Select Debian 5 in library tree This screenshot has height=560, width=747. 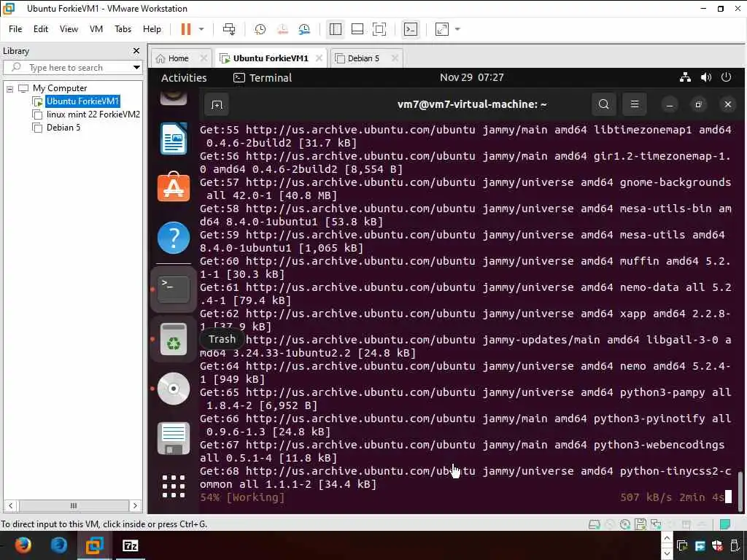63,127
